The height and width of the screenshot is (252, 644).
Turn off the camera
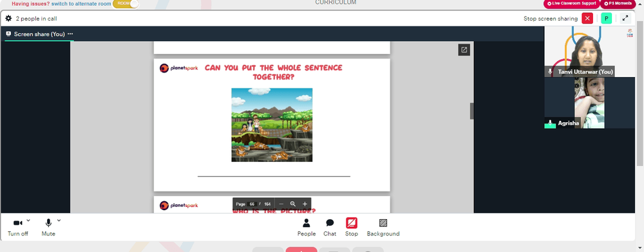(x=17, y=228)
